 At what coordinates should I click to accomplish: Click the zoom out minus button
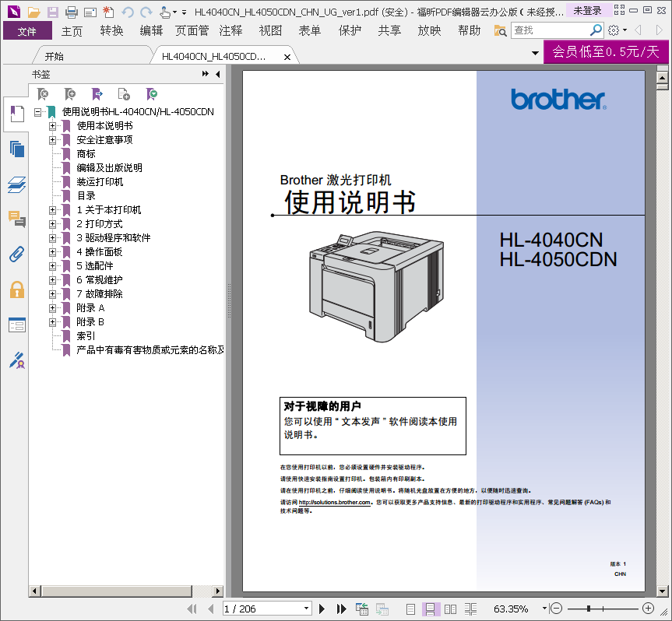(x=556, y=608)
